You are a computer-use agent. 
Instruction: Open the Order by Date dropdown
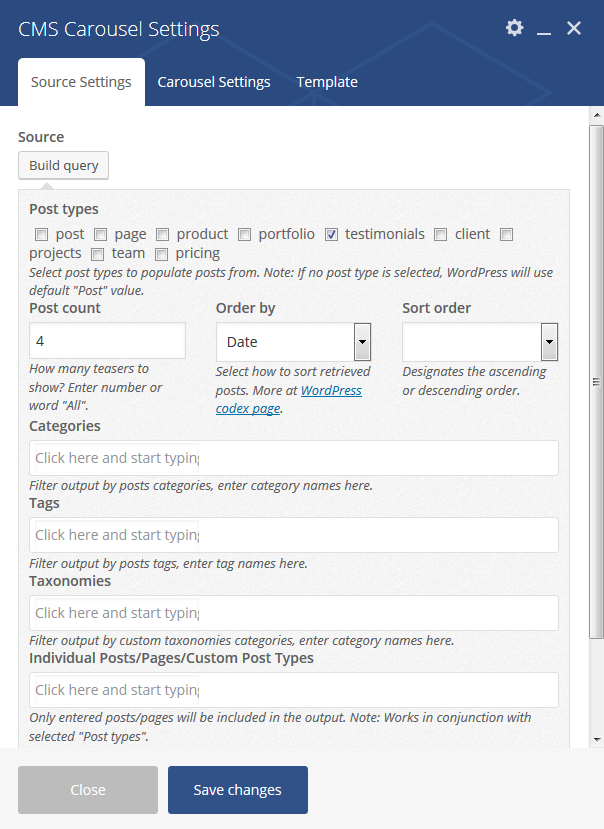click(293, 342)
